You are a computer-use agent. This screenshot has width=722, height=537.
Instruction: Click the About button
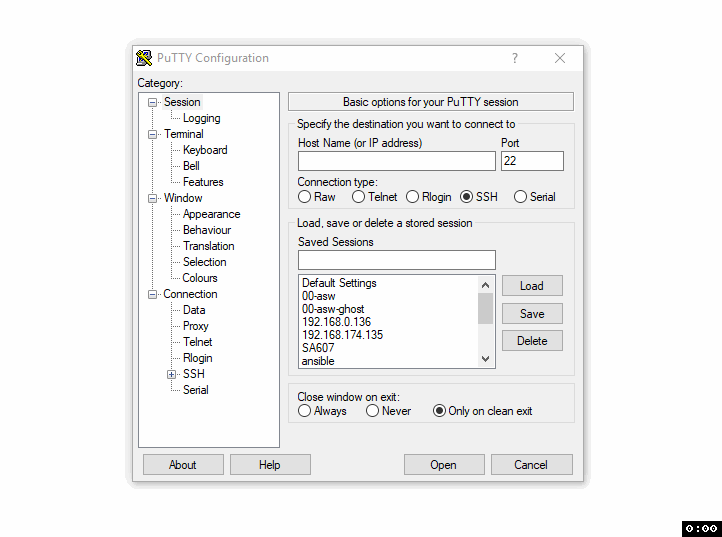(x=183, y=465)
